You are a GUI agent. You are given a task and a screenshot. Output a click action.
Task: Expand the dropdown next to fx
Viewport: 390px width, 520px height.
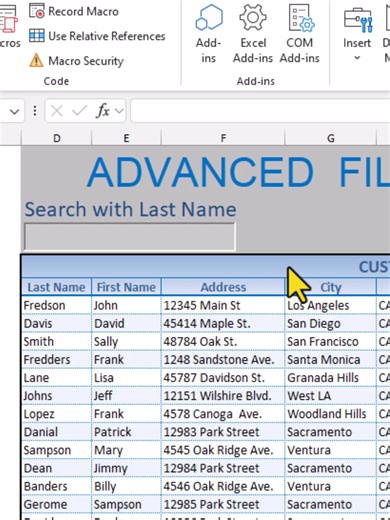click(119, 111)
